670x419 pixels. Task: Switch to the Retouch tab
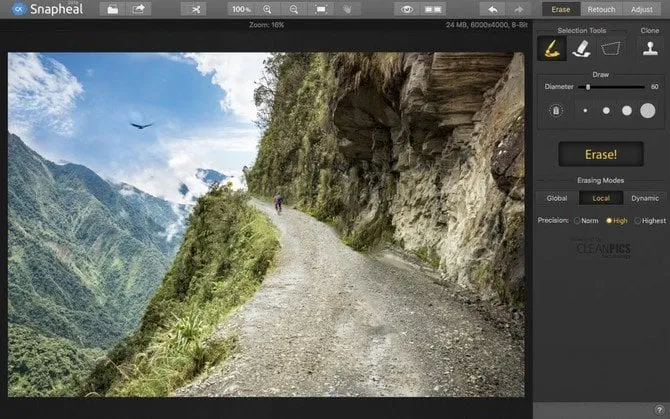pos(601,9)
